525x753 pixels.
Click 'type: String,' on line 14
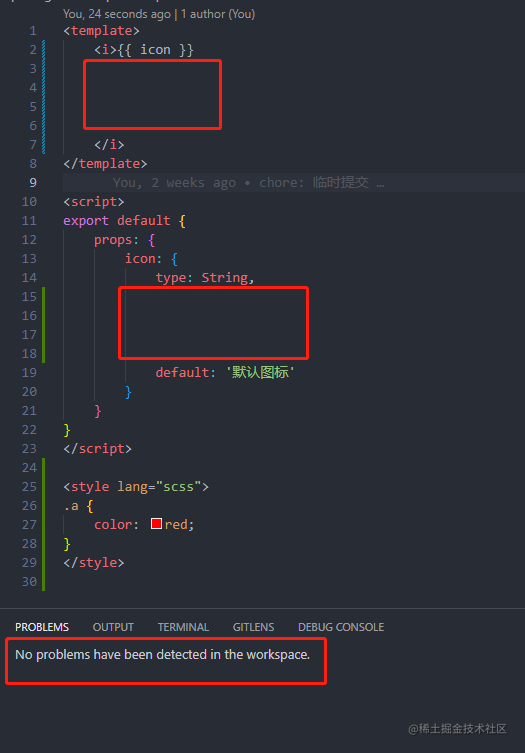205,278
